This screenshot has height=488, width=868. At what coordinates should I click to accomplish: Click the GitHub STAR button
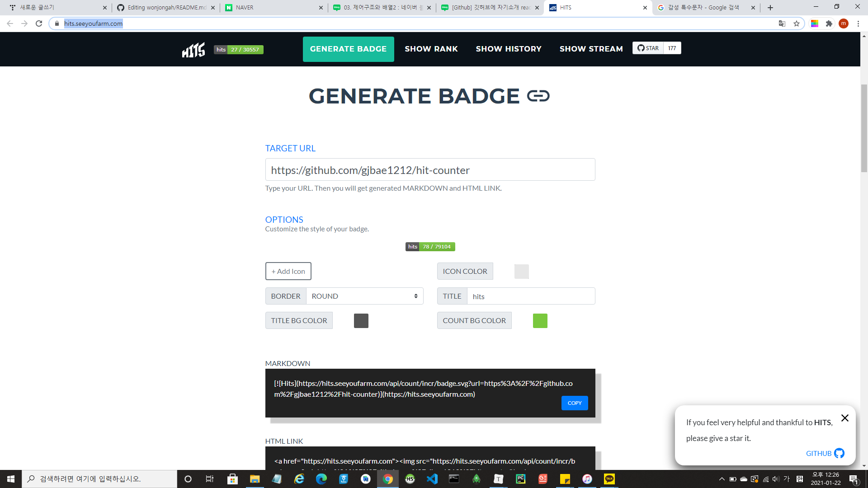point(648,48)
